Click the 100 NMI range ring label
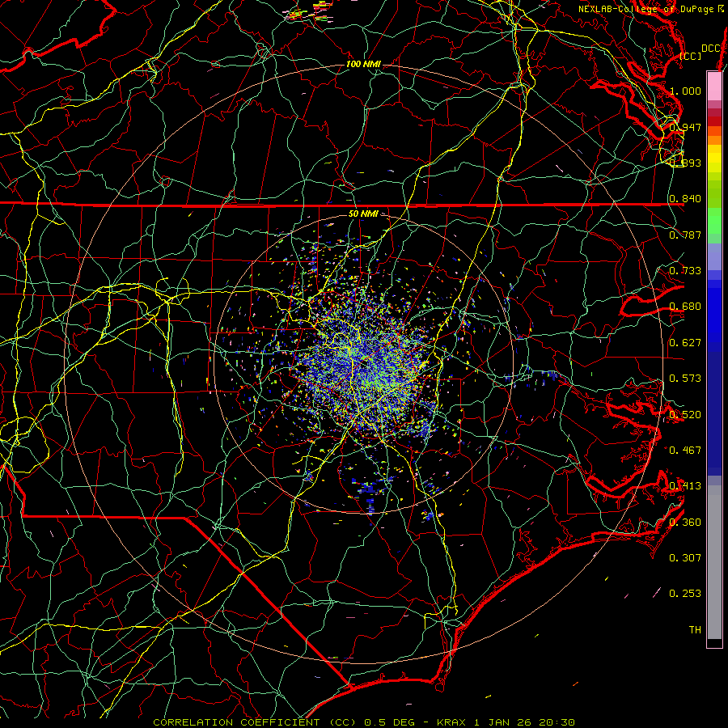The width and height of the screenshot is (728, 728). pyautogui.click(x=363, y=64)
